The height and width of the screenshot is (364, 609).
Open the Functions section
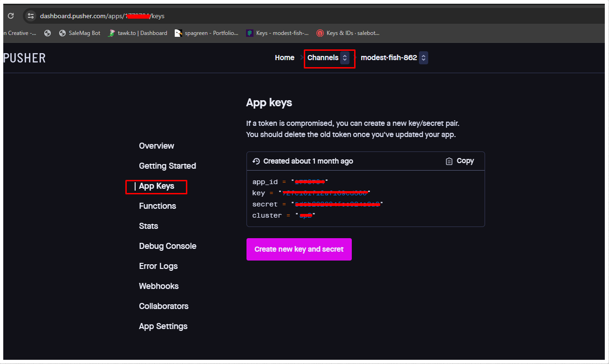tap(157, 206)
